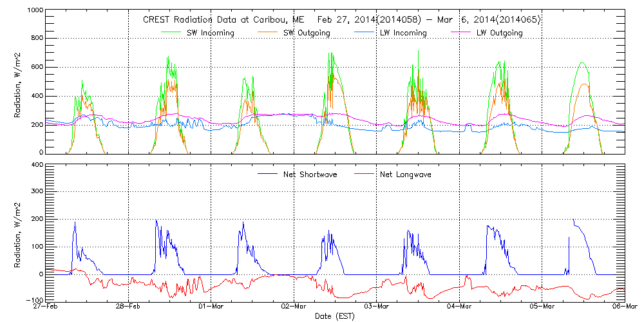The width and height of the screenshot is (644, 322).
Task: Select the 28-Feb x-axis date label
Action: click(129, 307)
